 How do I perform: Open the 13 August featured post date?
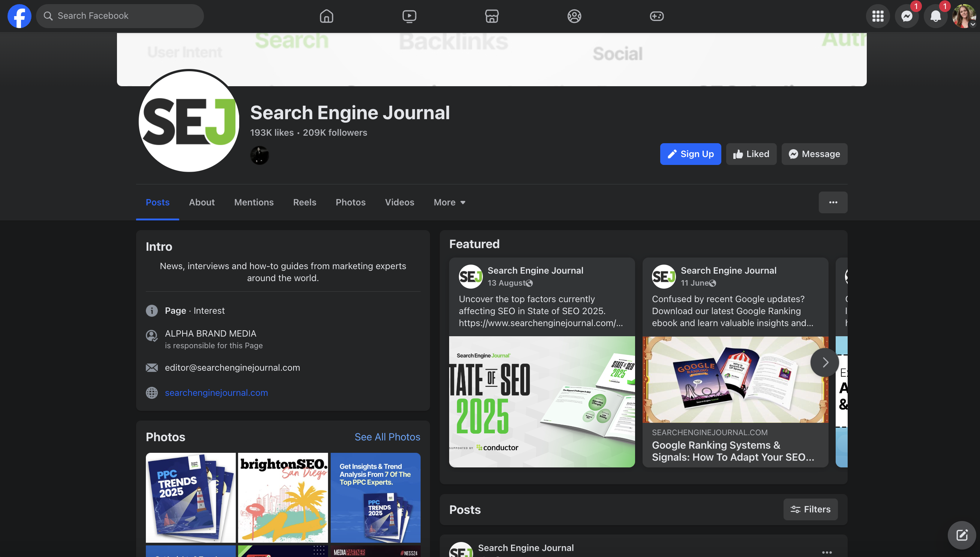pos(506,283)
